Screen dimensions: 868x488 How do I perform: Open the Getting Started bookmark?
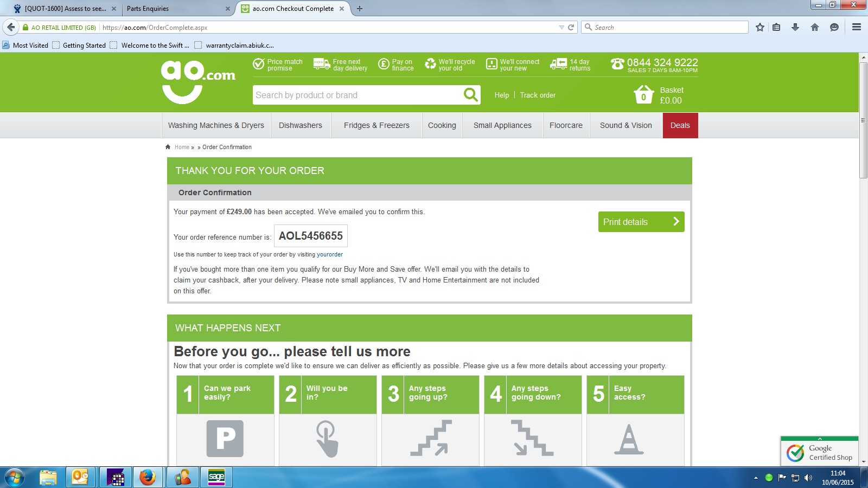click(x=79, y=46)
